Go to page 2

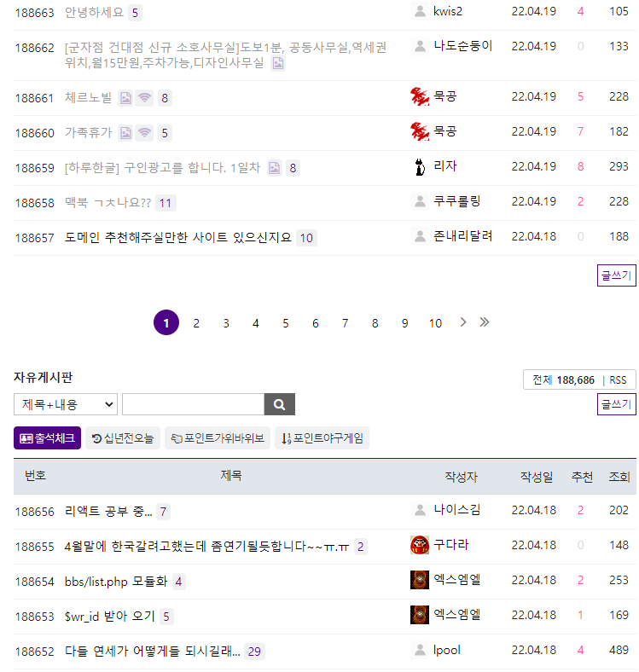click(x=196, y=323)
